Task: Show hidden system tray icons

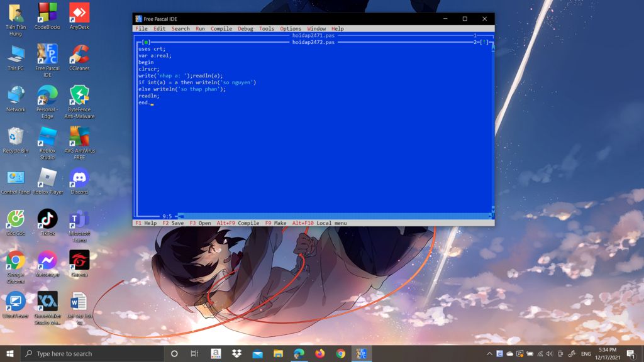Action: pos(489,354)
